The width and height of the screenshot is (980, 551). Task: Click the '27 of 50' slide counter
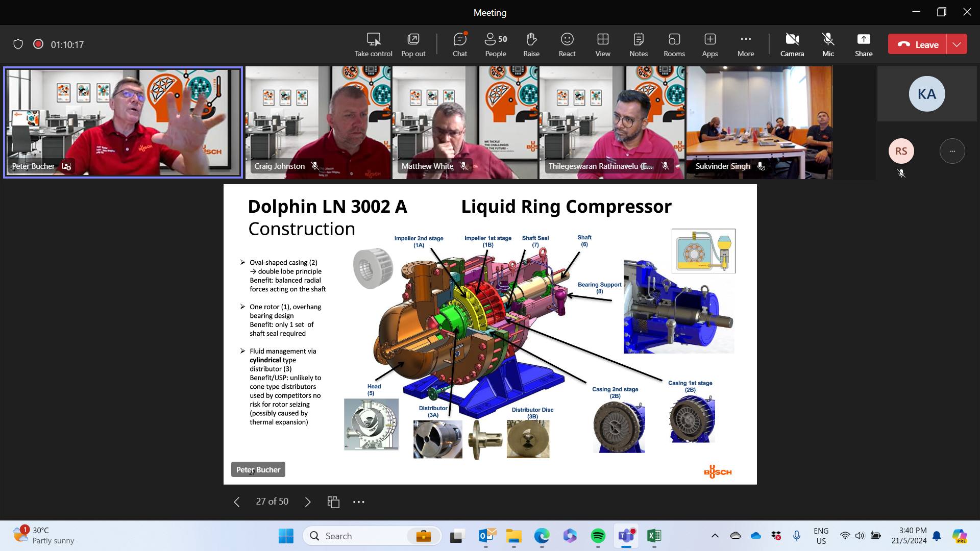click(272, 502)
